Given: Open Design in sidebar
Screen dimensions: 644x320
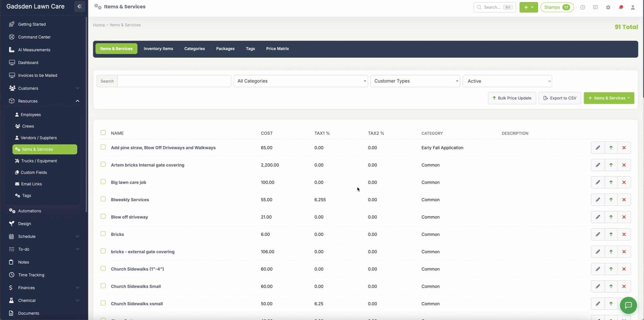Looking at the screenshot, I should (x=24, y=224).
